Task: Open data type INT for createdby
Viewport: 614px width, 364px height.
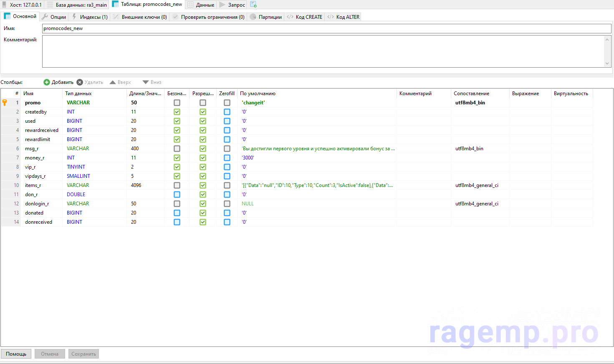Action: 71,112
